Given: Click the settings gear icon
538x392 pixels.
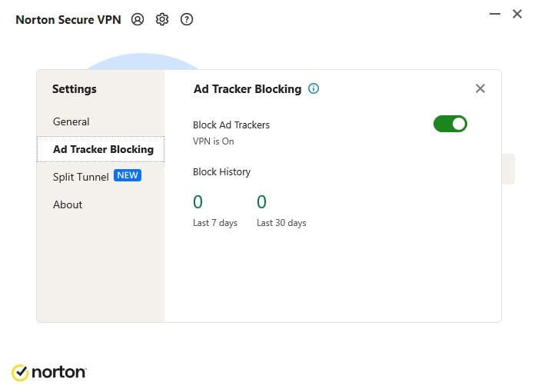Looking at the screenshot, I should 162,20.
